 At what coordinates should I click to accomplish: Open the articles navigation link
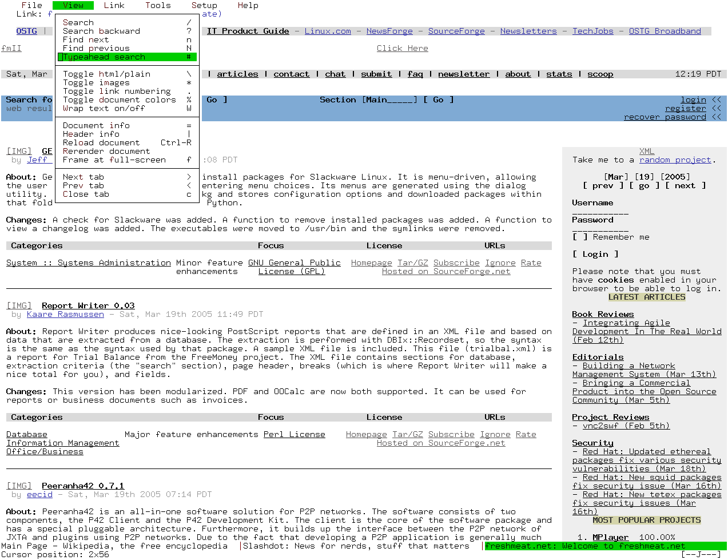(x=237, y=74)
